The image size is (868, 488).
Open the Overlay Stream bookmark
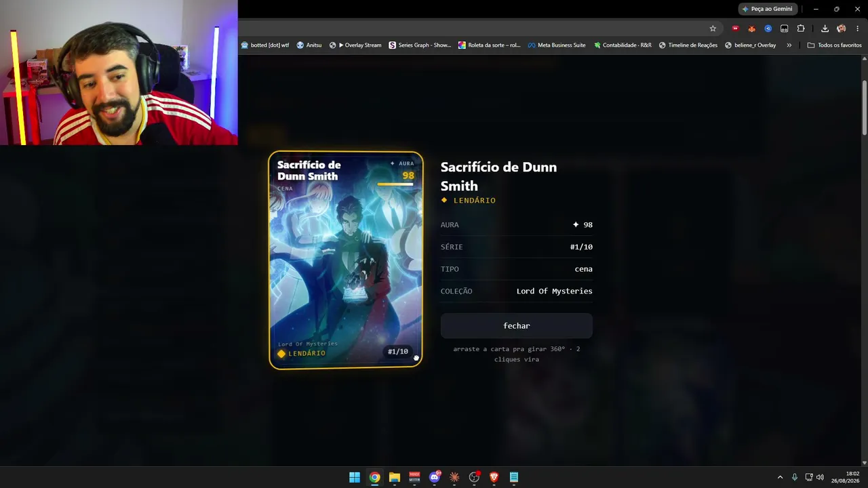pos(355,45)
